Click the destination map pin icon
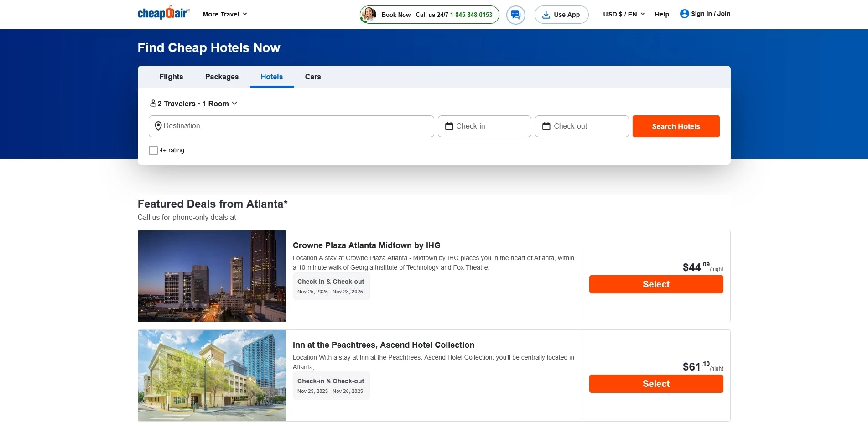The image size is (868, 423). pyautogui.click(x=158, y=126)
